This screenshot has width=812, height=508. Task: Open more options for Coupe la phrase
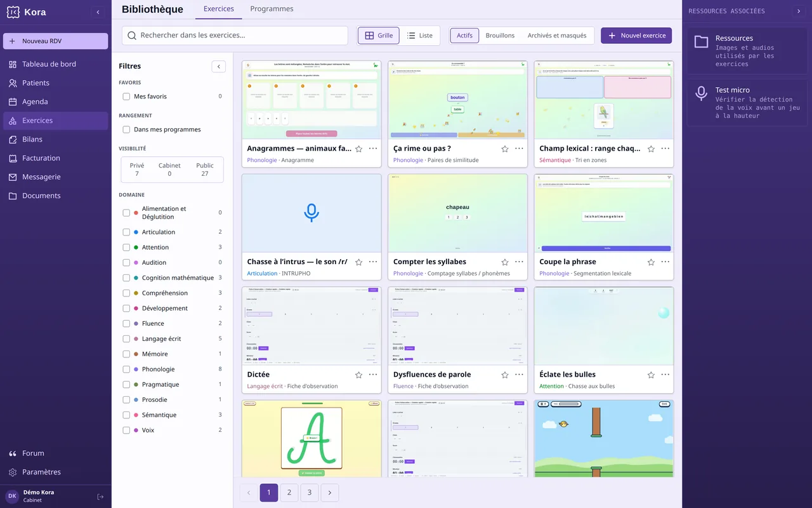click(x=665, y=262)
